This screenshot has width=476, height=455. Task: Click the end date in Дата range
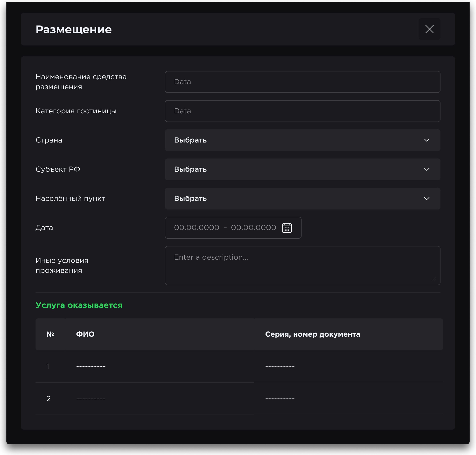(253, 228)
